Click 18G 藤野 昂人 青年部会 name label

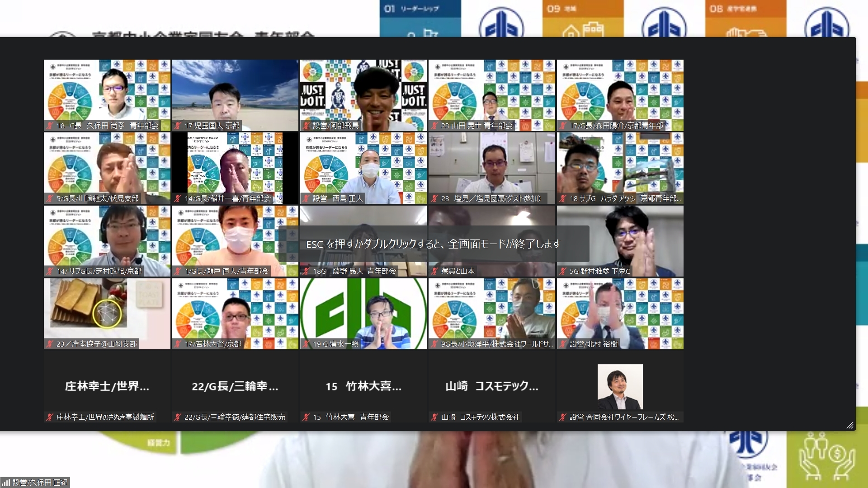point(354,271)
